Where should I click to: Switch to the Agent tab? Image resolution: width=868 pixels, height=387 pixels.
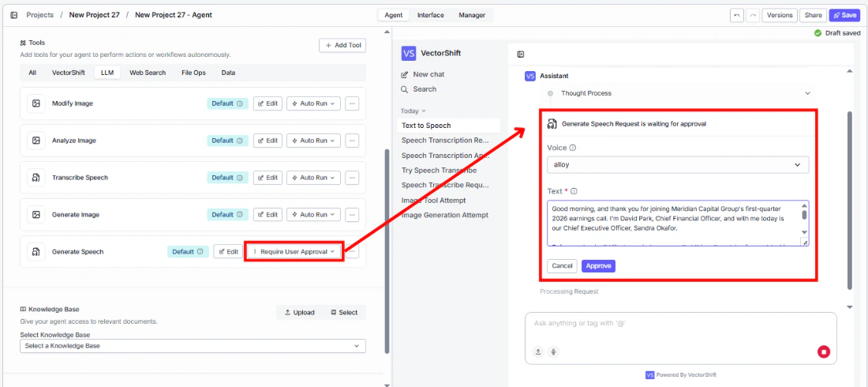[x=394, y=15]
